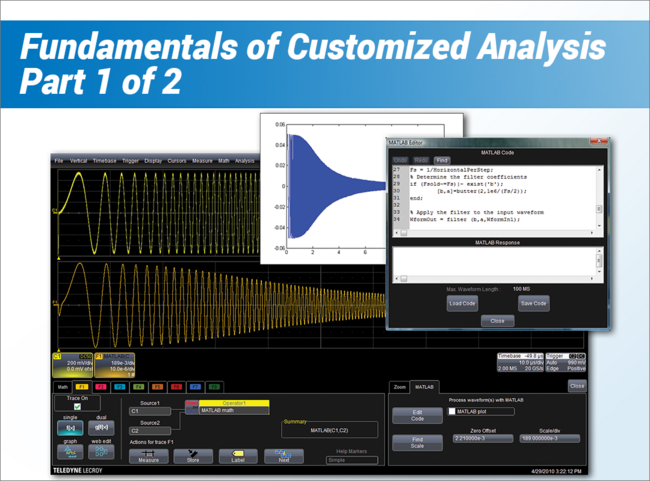Enable the MATLAB plot checkbox

(x=452, y=411)
